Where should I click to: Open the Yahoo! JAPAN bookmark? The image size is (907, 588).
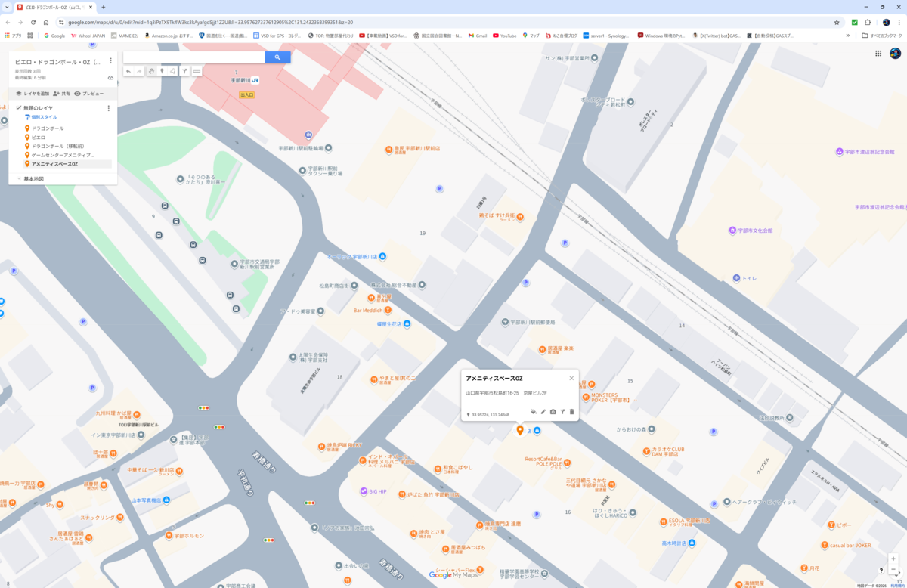coord(88,36)
